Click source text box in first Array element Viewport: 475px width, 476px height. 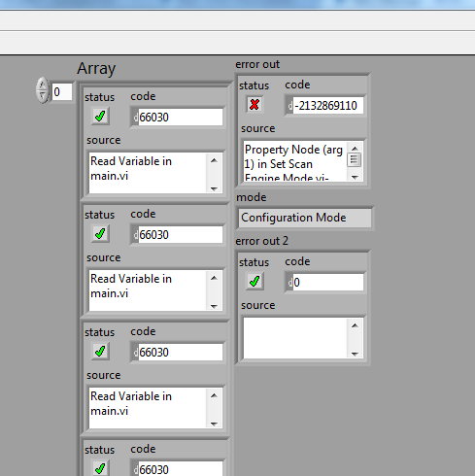click(148, 173)
